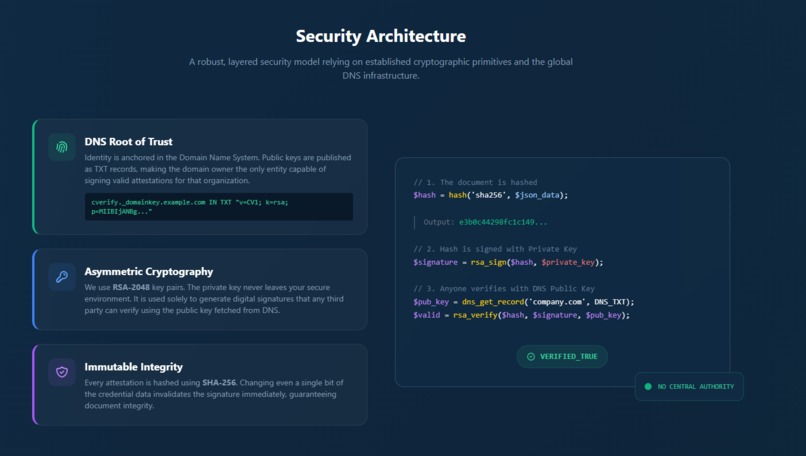Click the checkmark icon in VERIFIED_TRUE badge

[x=531, y=356]
